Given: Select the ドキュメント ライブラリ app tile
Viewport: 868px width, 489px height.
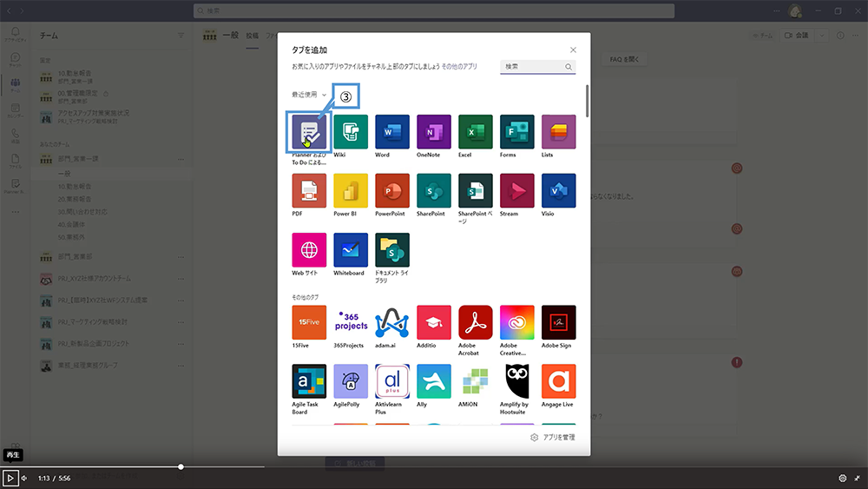Looking at the screenshot, I should (392, 250).
